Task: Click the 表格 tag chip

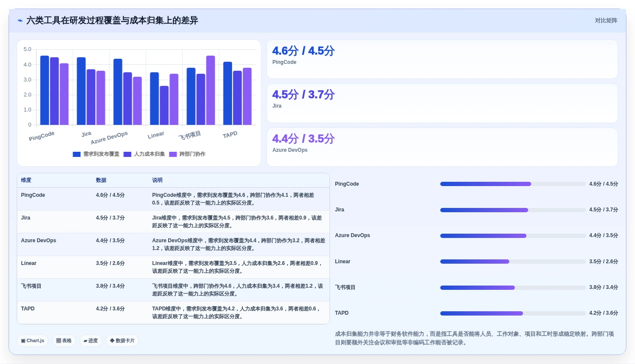Action: 64,341
